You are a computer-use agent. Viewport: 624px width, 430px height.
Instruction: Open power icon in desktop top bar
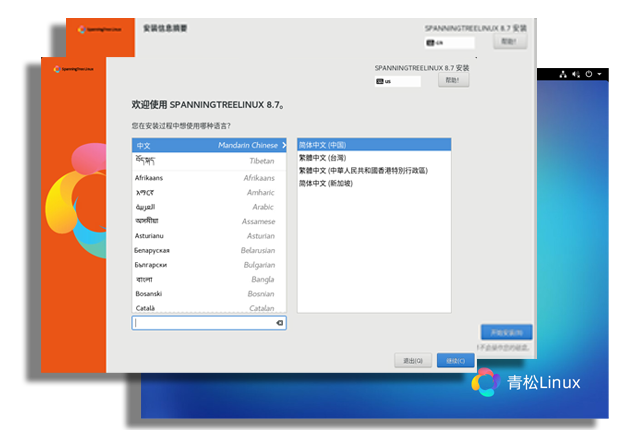click(x=589, y=74)
